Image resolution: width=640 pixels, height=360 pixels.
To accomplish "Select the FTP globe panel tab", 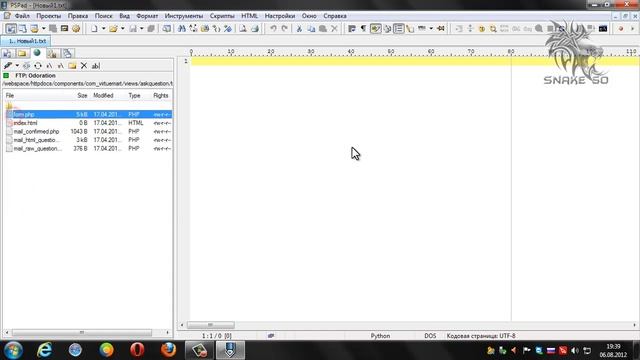I will 37,53.
